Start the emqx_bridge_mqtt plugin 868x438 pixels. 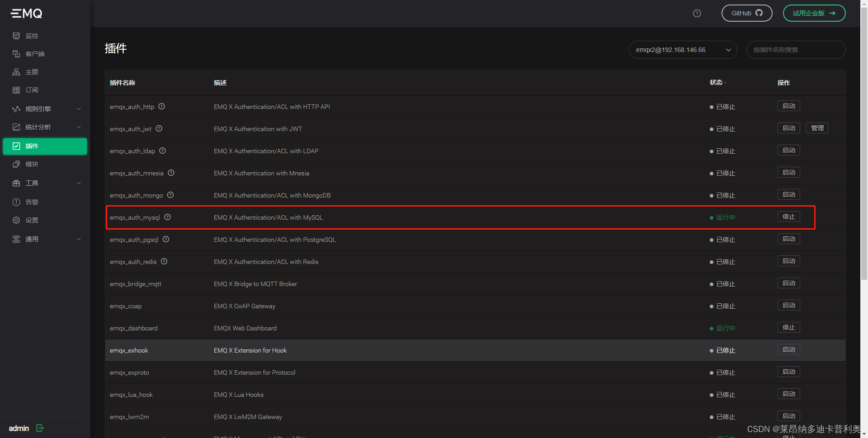(x=788, y=283)
